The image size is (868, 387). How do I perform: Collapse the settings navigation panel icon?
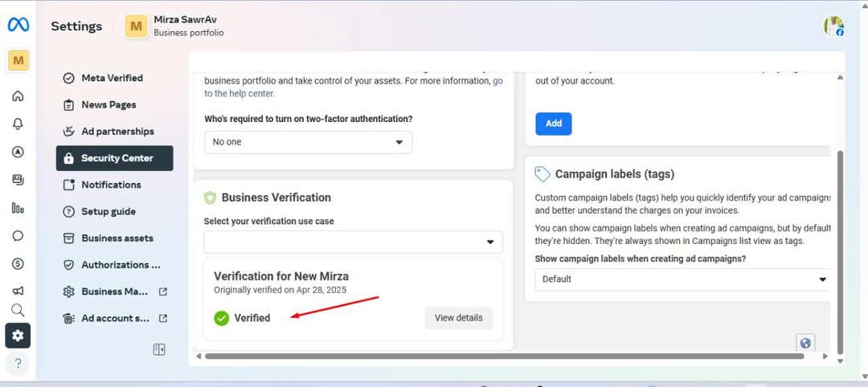[159, 349]
